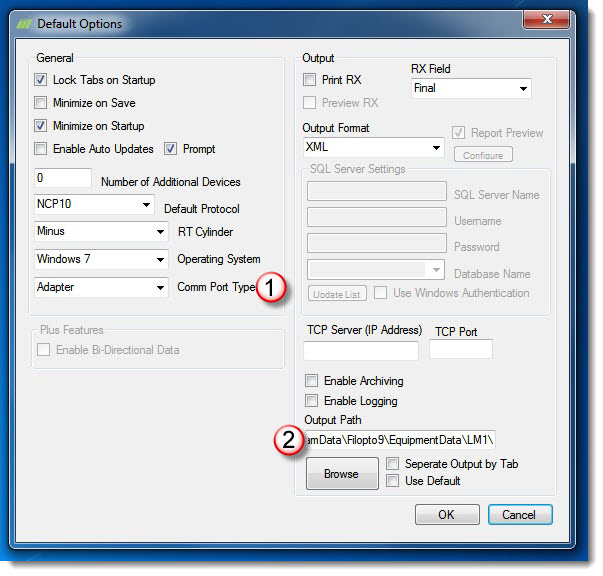
Task: Click the Number of Additional Devices field
Action: click(x=63, y=178)
